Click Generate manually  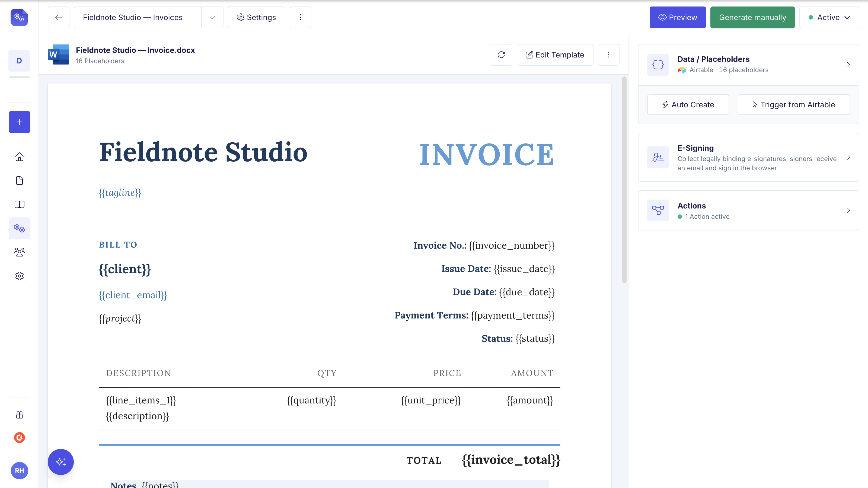click(x=752, y=17)
